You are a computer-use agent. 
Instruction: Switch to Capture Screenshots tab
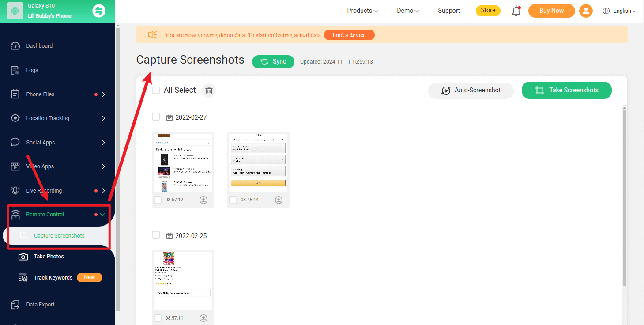coord(60,235)
